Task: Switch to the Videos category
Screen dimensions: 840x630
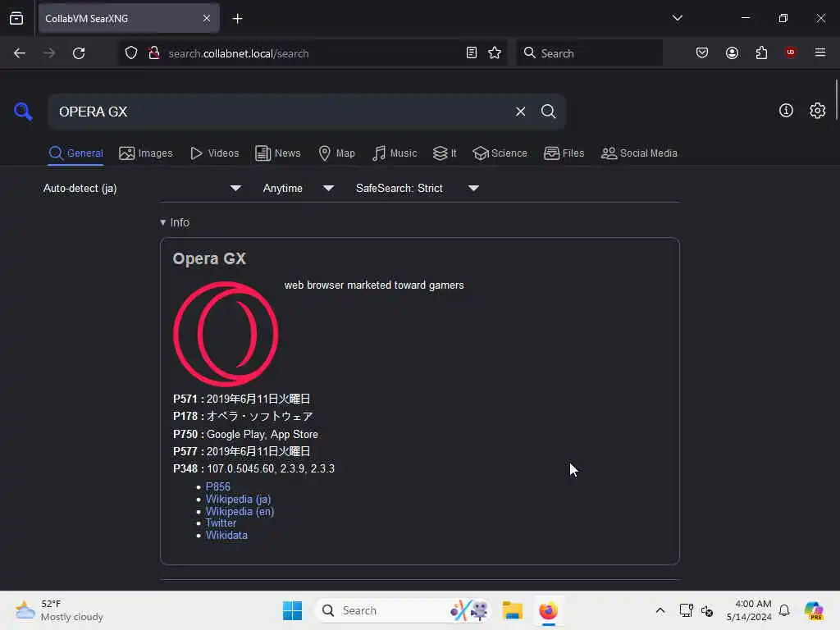Action: [x=214, y=153]
